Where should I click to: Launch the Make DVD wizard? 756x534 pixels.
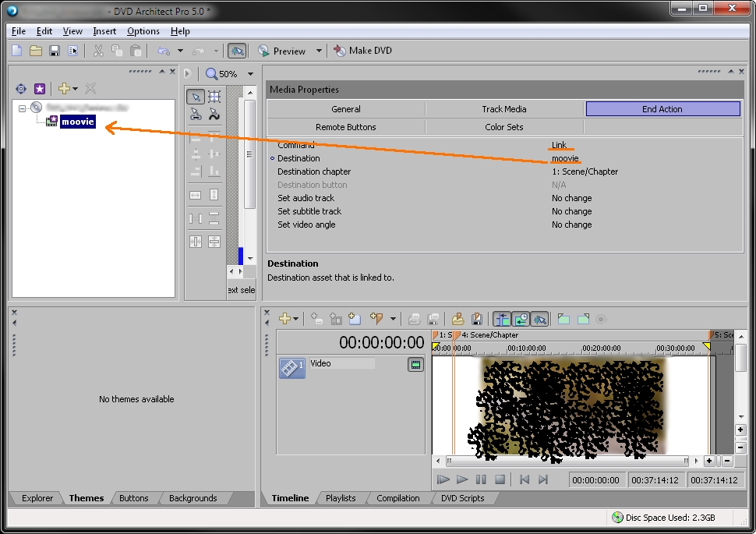click(x=363, y=51)
